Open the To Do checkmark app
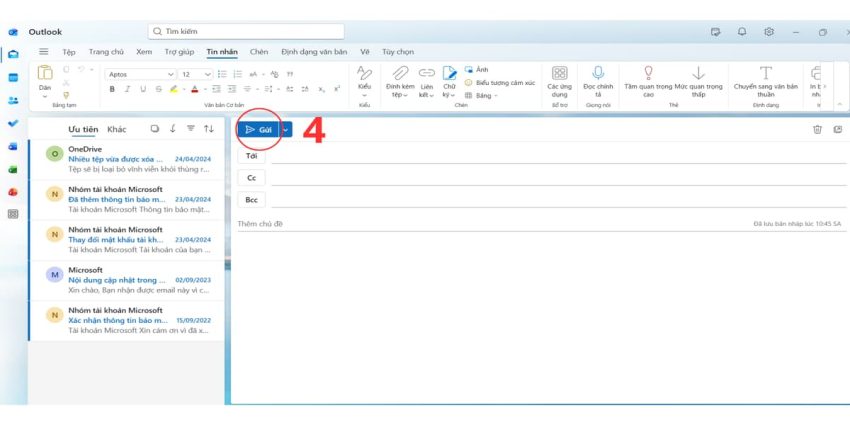 [13, 123]
